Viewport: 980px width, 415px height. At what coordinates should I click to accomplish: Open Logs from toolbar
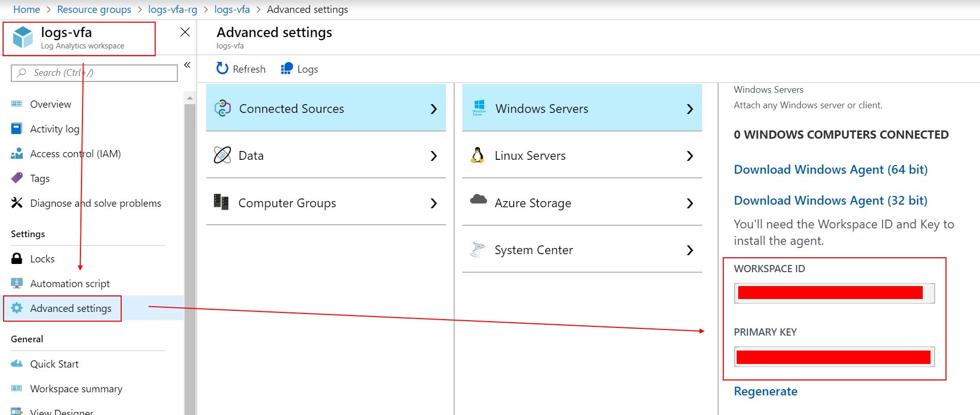tap(300, 69)
